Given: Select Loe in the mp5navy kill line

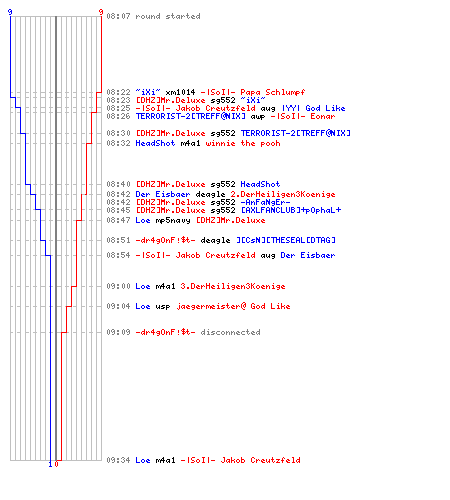Looking at the screenshot, I should [x=143, y=220].
